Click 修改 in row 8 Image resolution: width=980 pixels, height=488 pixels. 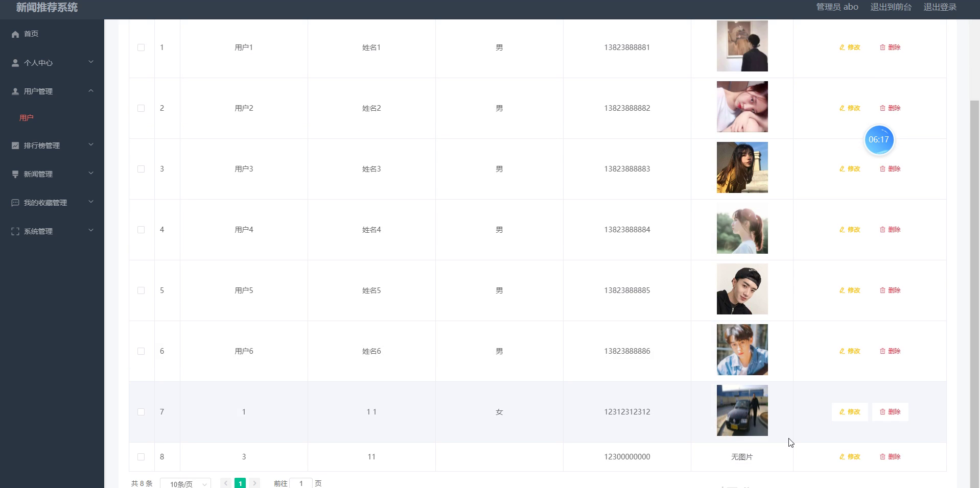pyautogui.click(x=850, y=457)
